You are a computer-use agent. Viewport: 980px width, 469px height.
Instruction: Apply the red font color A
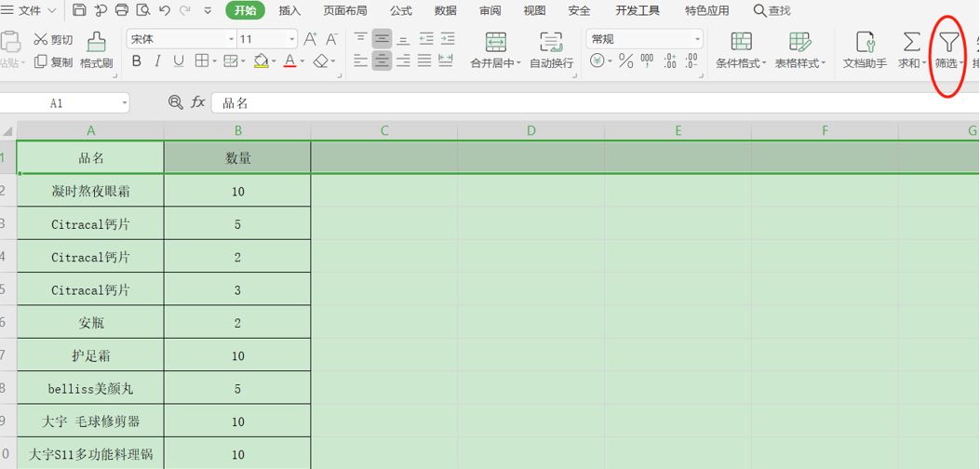289,61
